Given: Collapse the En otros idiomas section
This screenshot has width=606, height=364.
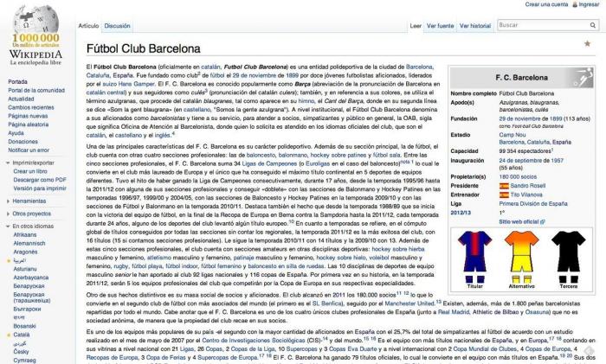Looking at the screenshot, I should coord(8,227).
